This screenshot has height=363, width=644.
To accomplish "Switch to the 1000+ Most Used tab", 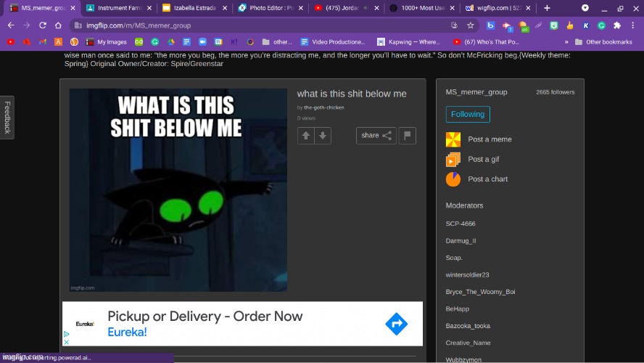I will 423,8.
